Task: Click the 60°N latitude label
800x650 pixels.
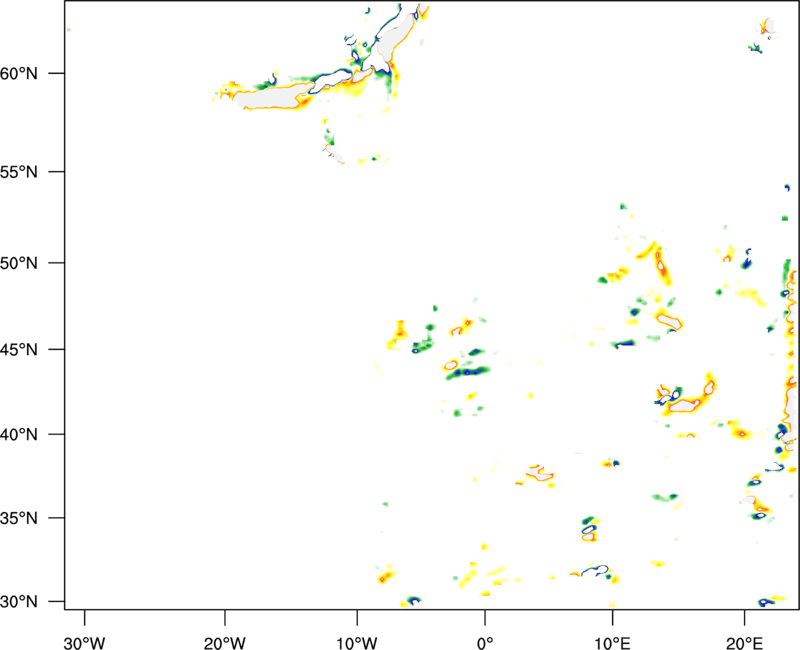Action: (x=19, y=73)
